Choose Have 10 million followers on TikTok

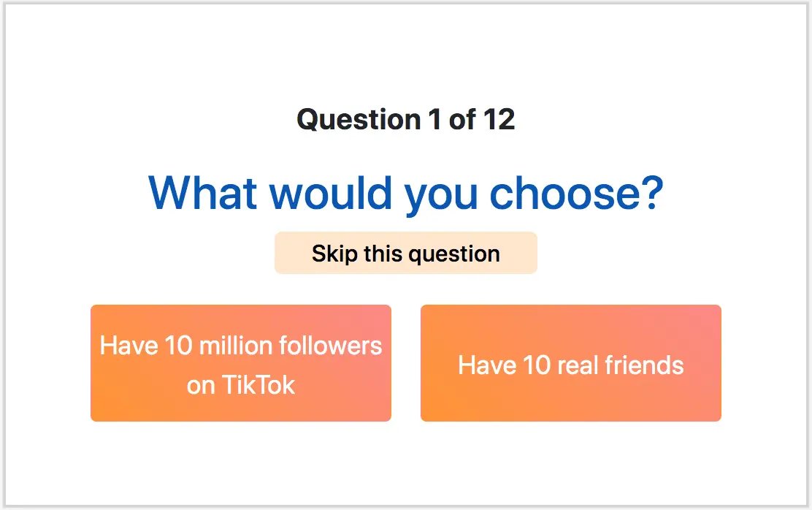click(241, 363)
